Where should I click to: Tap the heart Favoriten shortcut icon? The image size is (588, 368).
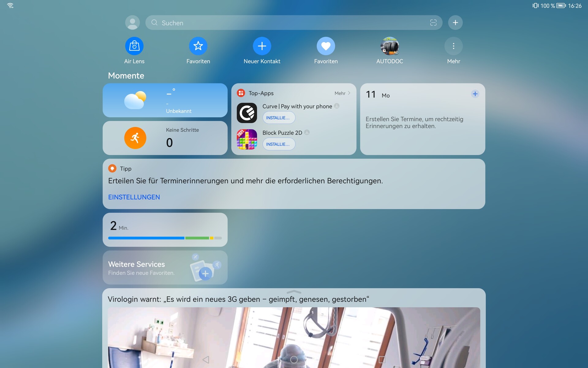[326, 46]
